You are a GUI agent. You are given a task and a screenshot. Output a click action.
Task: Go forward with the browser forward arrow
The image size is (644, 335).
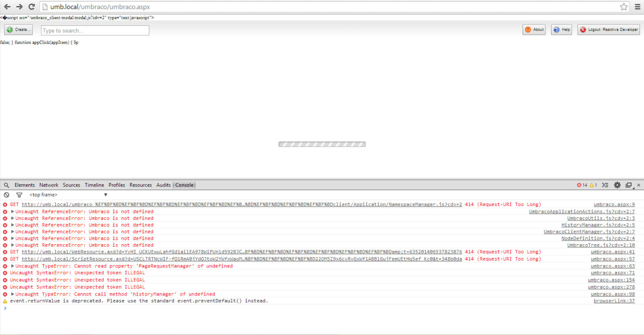pyautogui.click(x=19, y=7)
